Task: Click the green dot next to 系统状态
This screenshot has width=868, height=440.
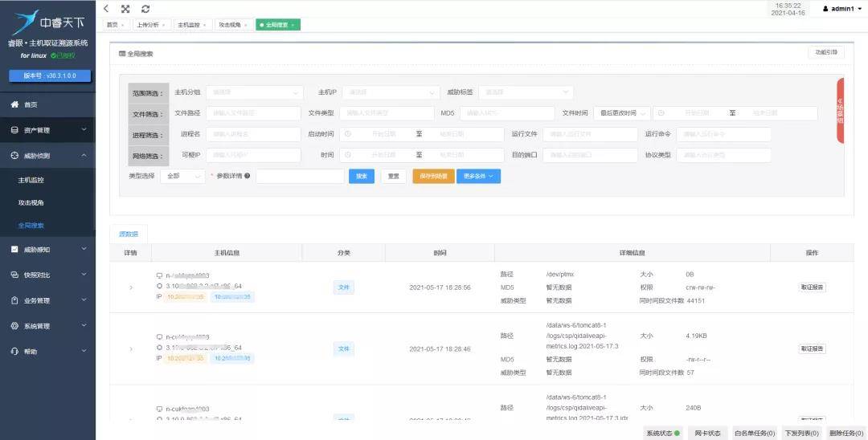Action: point(677,434)
